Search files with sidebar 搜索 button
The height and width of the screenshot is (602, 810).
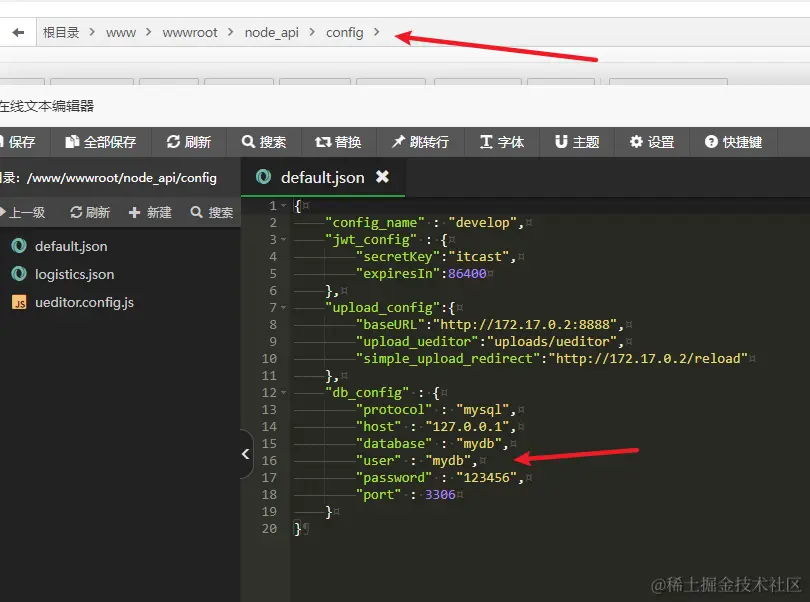point(212,212)
